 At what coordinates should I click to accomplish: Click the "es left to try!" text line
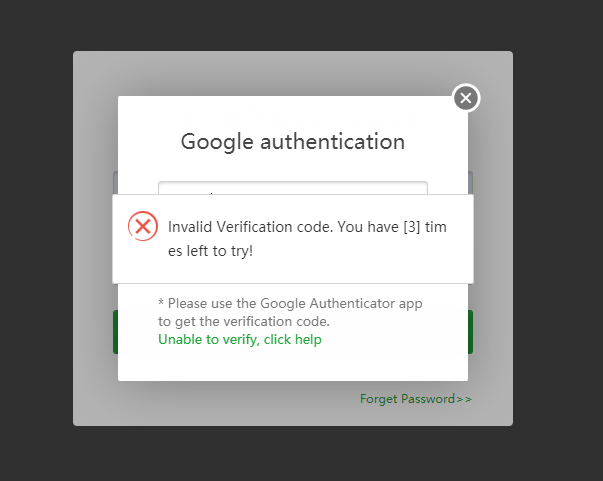pyautogui.click(x=210, y=251)
